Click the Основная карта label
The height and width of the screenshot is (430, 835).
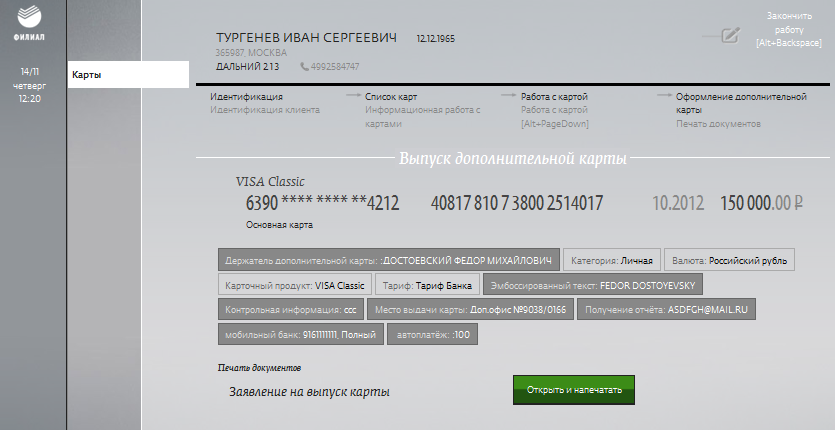tap(279, 225)
